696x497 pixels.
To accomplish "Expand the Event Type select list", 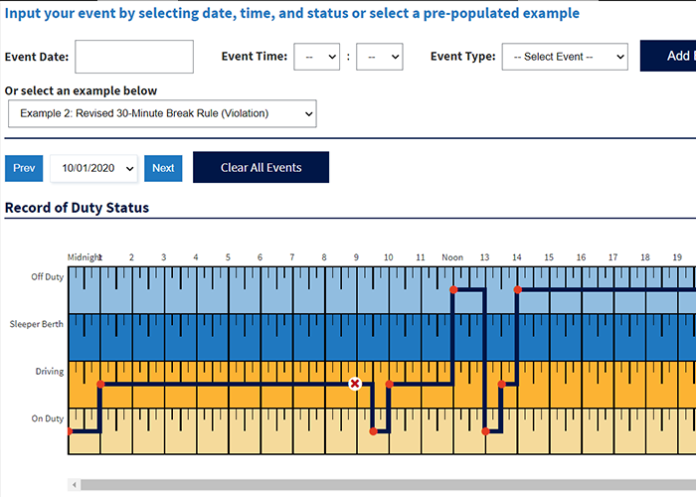I will pyautogui.click(x=564, y=57).
